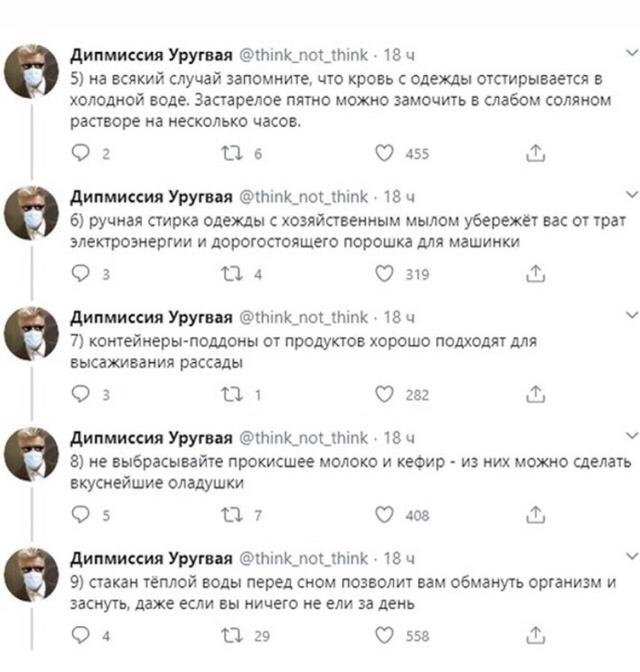Share tweet 6 about laundry soap

coord(536,273)
